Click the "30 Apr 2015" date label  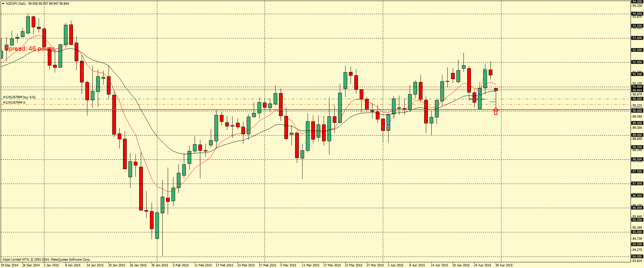[x=504, y=265]
